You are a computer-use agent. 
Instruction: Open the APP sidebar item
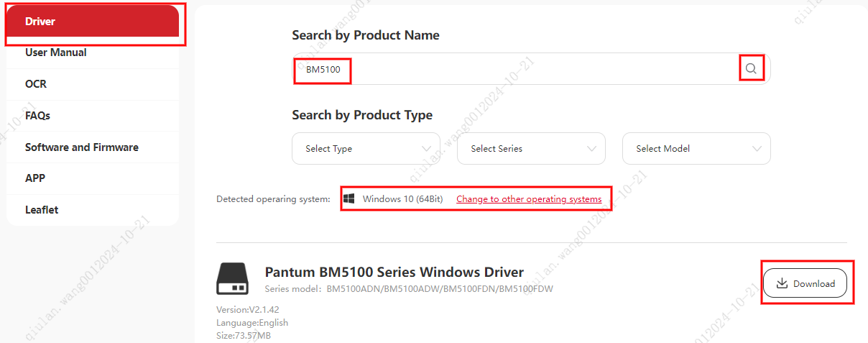93,178
